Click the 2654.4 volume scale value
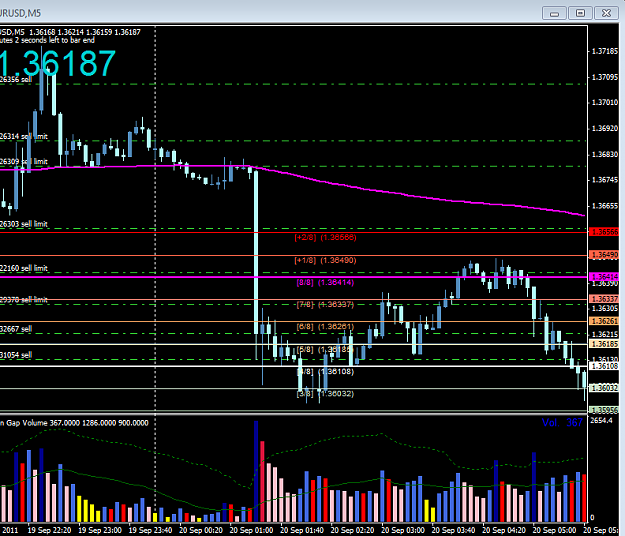This screenshot has height=536, width=625. point(600,421)
